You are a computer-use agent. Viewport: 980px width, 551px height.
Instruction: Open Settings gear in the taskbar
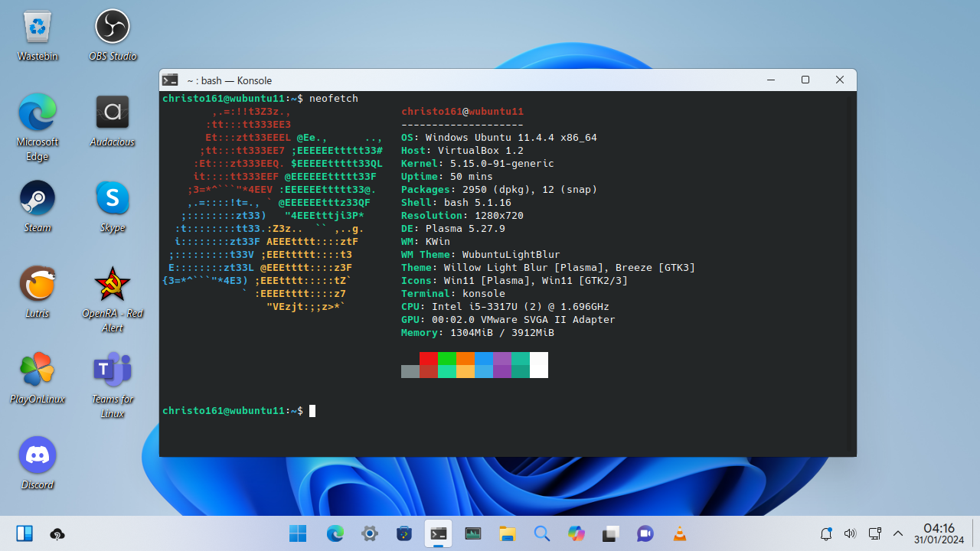point(370,534)
